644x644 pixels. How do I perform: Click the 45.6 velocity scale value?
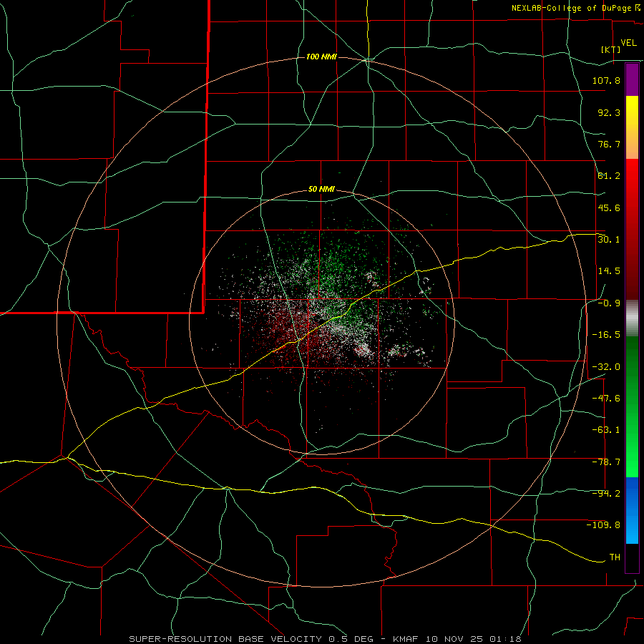tap(609, 208)
